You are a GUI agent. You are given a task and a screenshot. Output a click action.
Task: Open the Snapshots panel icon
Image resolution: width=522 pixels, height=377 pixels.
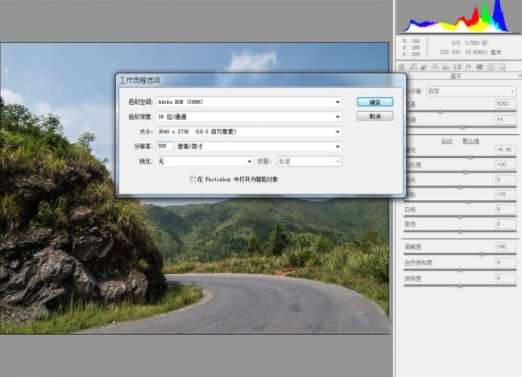502,67
